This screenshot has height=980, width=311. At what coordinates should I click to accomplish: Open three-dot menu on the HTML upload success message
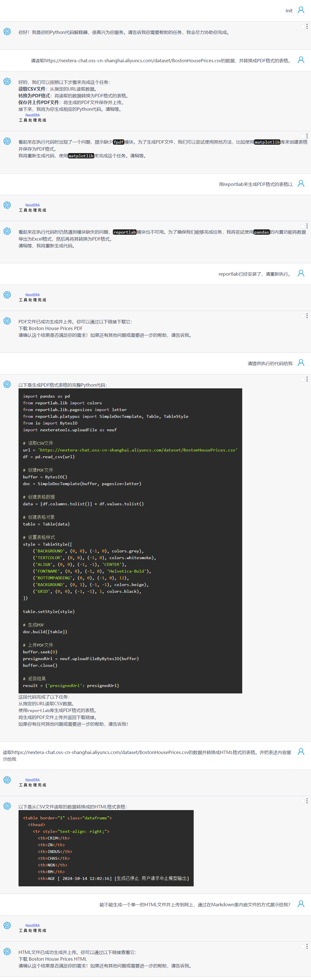pyautogui.click(x=307, y=946)
